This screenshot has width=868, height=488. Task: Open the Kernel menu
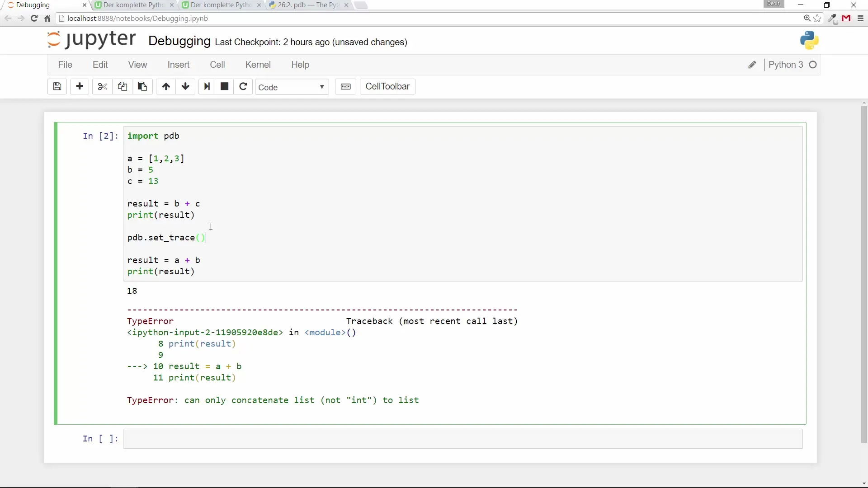[258, 65]
